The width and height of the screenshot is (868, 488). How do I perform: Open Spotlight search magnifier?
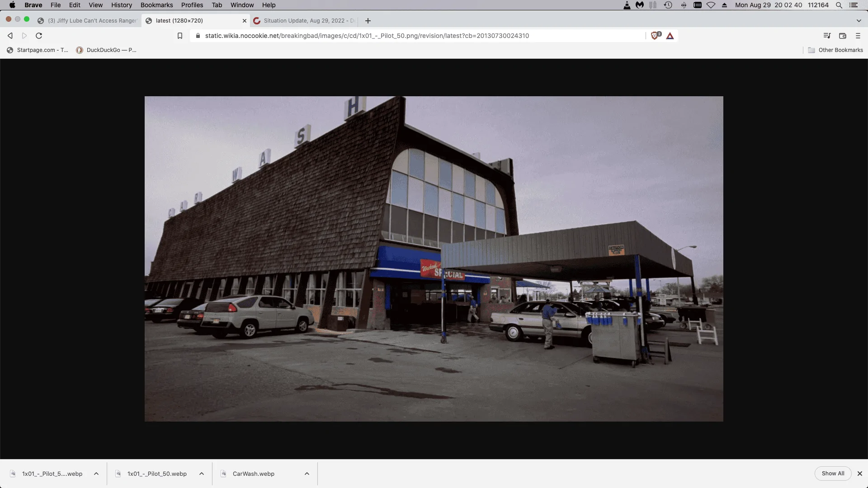point(839,5)
